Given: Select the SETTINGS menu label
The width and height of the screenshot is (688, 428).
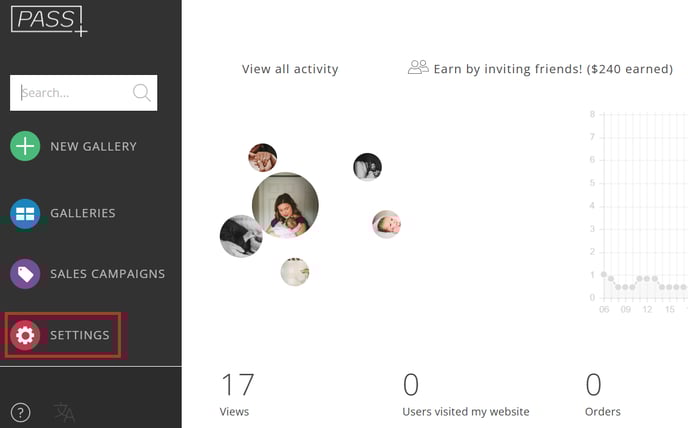Looking at the screenshot, I should point(79,335).
